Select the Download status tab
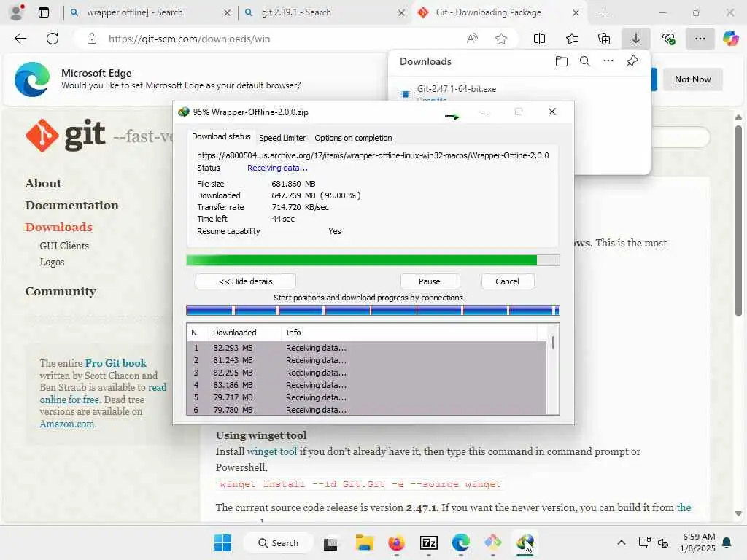The image size is (747, 560). (x=221, y=136)
